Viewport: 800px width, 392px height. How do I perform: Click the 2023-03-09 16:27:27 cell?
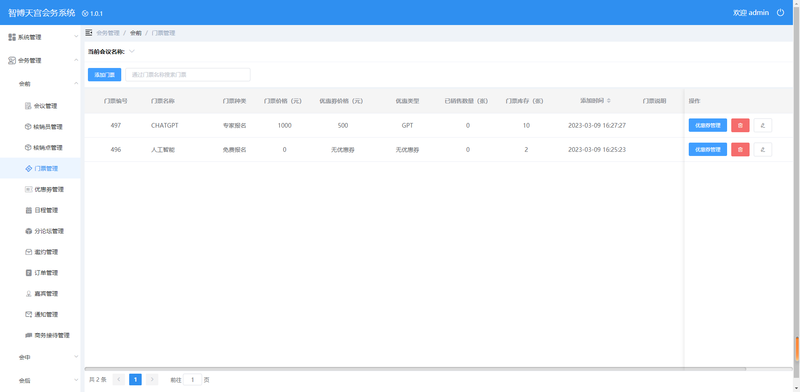tap(597, 126)
